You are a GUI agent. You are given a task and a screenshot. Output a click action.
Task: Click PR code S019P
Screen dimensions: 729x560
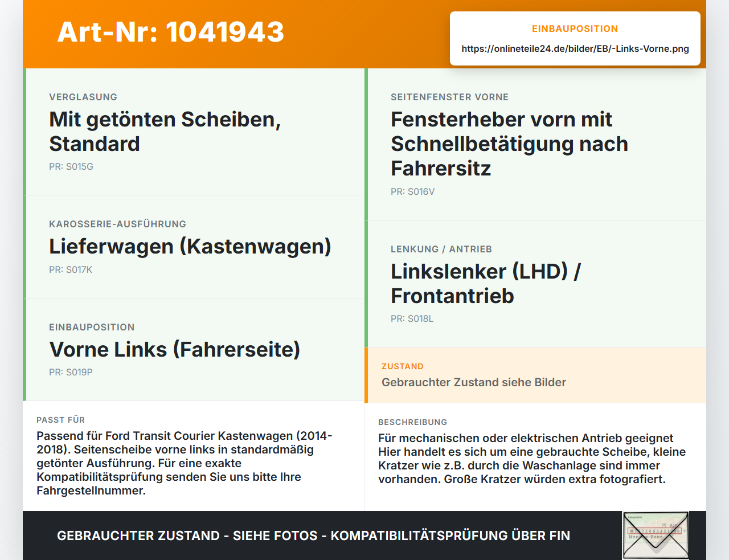point(71,373)
